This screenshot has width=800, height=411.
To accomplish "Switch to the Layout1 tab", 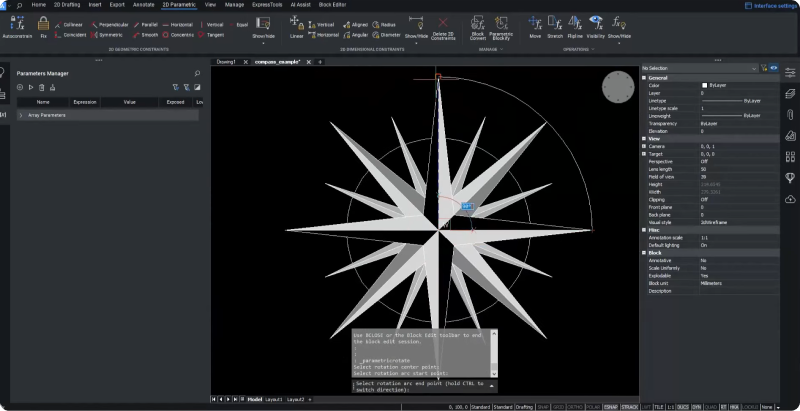I will 273,399.
